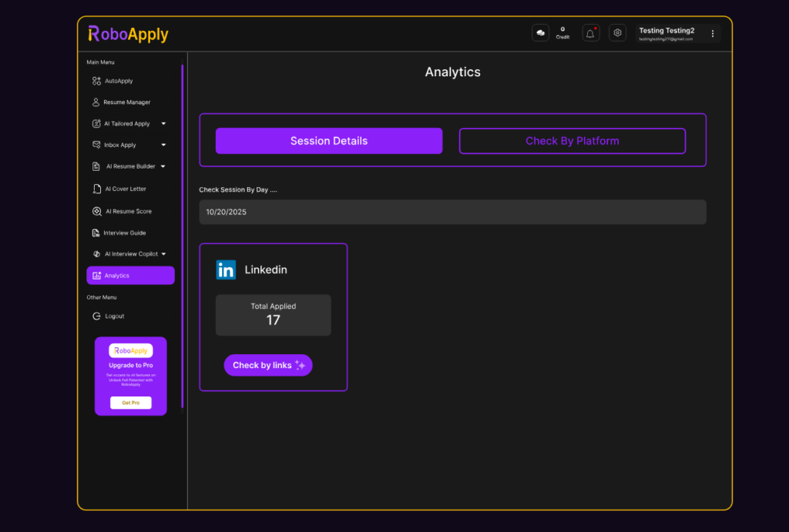Image resolution: width=789 pixels, height=532 pixels.
Task: Click Check by links button
Action: point(268,365)
